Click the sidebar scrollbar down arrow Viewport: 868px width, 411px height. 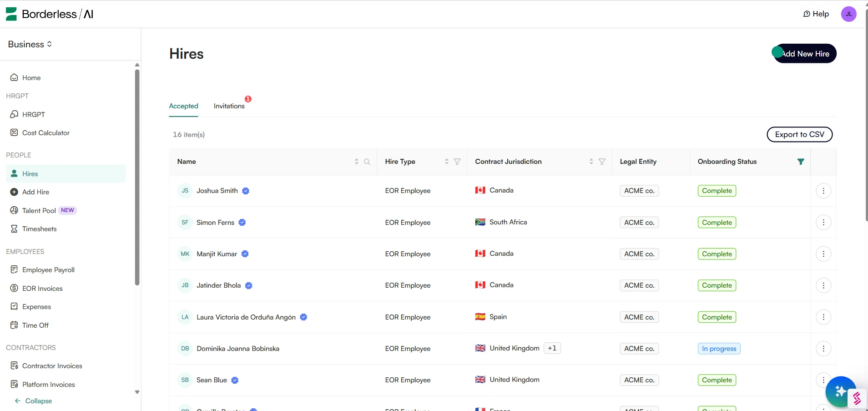(x=137, y=392)
